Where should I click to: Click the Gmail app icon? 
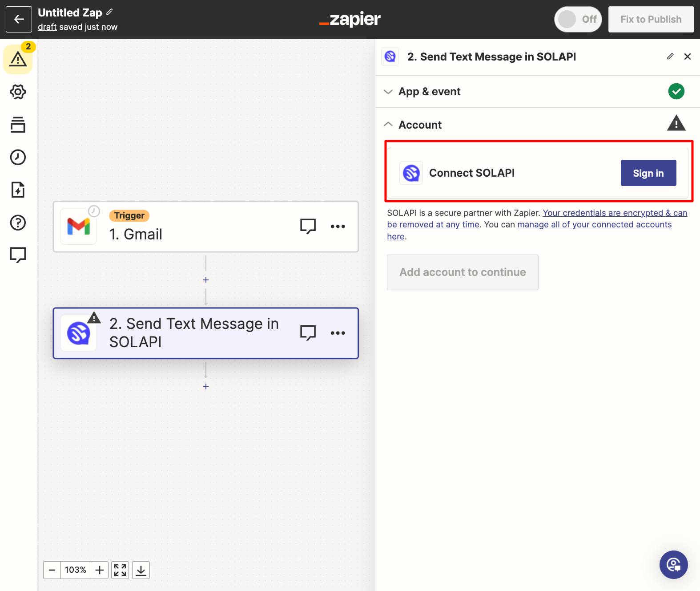click(79, 227)
